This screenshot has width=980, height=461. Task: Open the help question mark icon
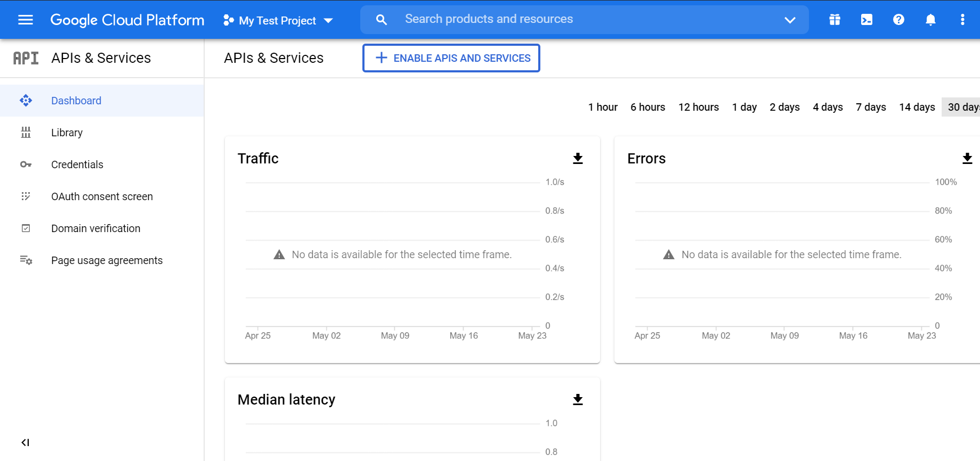tap(898, 20)
